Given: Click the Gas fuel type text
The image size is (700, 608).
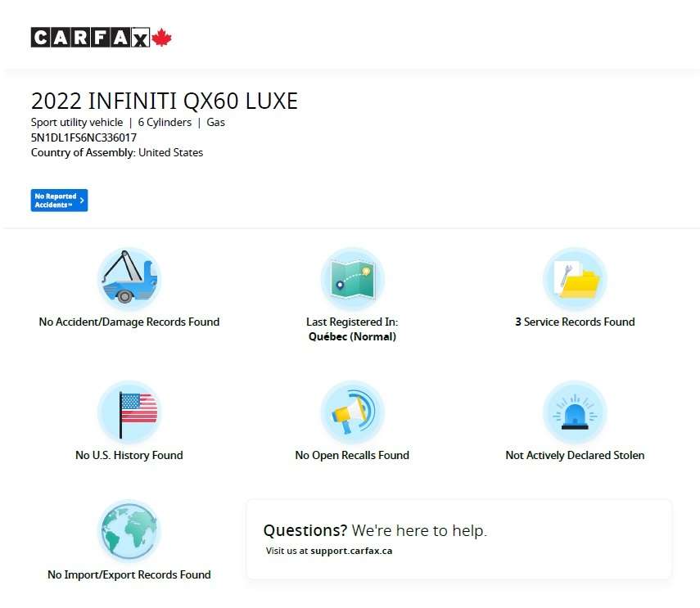Looking at the screenshot, I should point(215,122).
